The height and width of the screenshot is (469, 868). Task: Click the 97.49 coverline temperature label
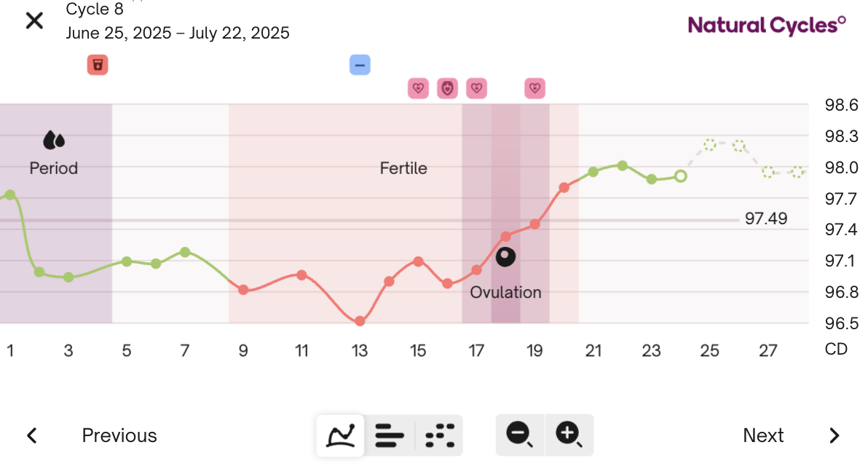click(766, 218)
